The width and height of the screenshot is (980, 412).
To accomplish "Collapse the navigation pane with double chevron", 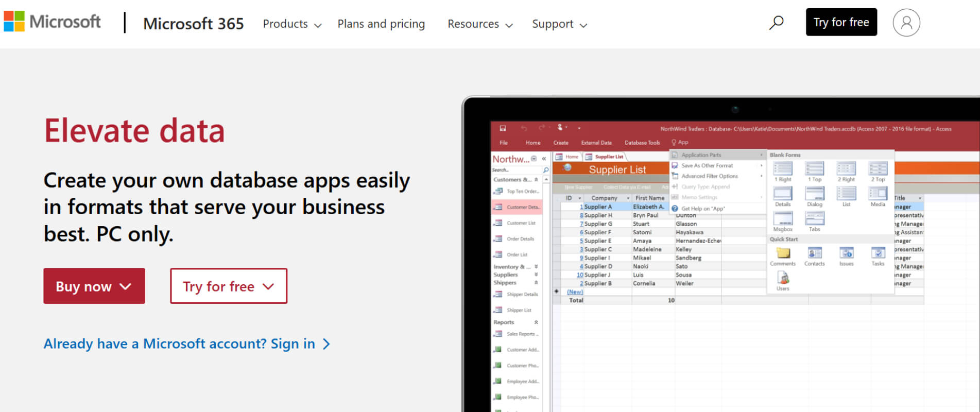I will (x=544, y=159).
